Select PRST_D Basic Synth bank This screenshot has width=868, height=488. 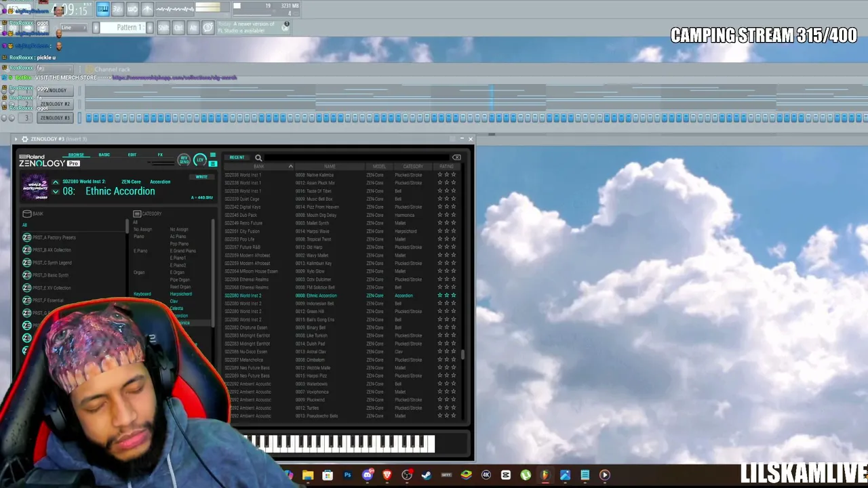tap(45, 275)
